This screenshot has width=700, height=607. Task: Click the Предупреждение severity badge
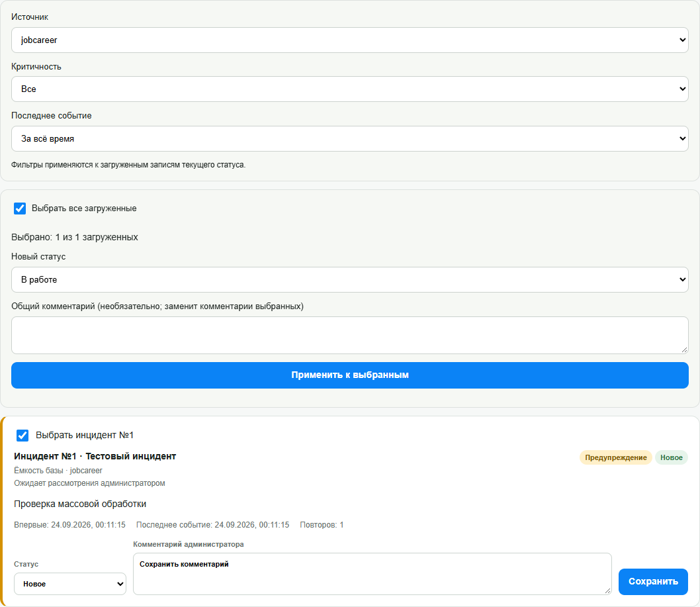point(615,457)
